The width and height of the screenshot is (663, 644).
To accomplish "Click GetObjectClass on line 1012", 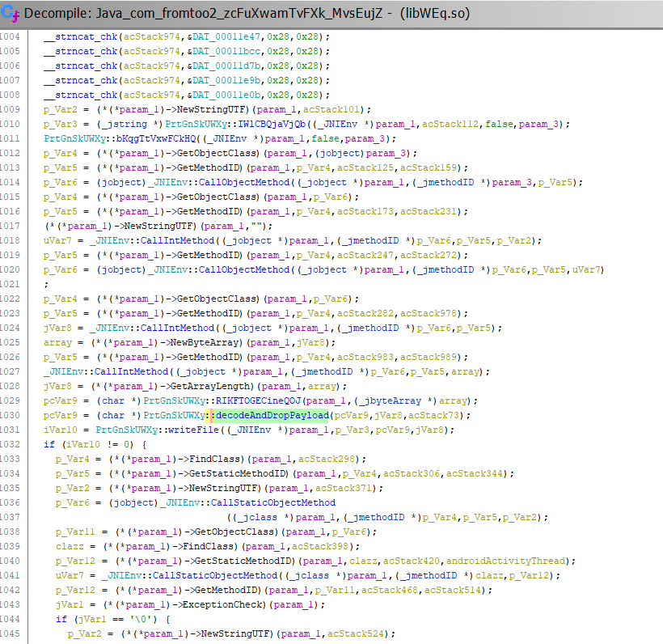I will coord(217,153).
